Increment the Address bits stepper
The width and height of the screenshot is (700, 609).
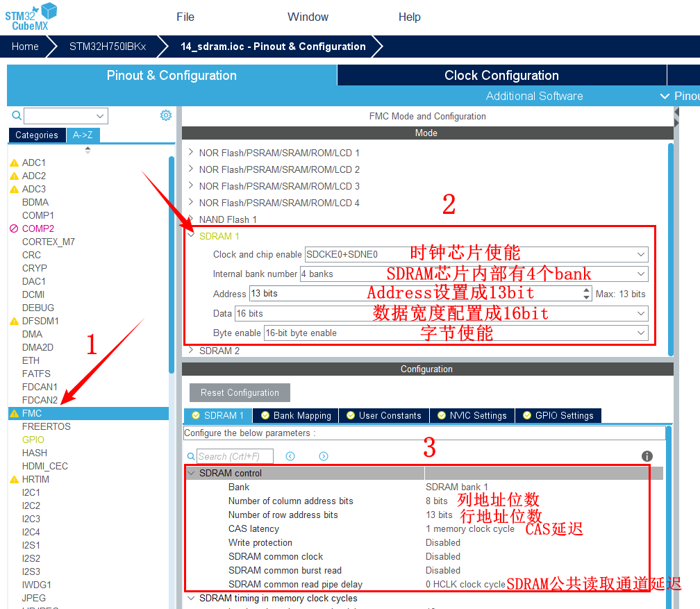[x=587, y=290]
